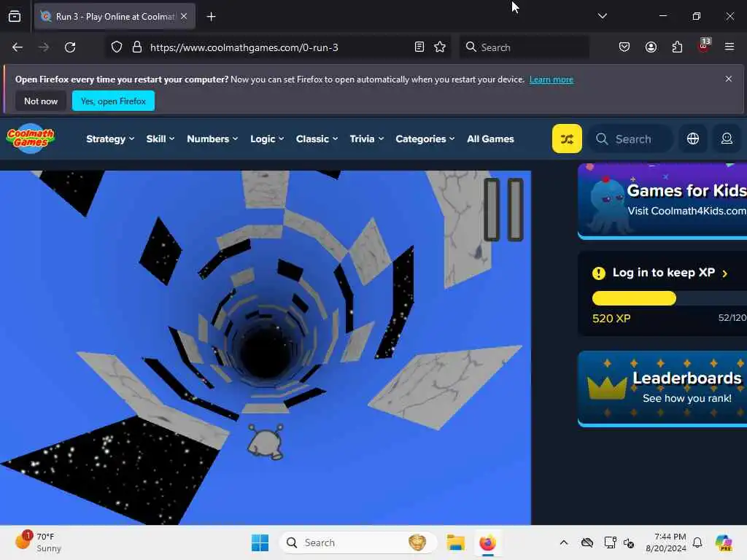Open the weather widget showing 70°F
Viewport: 747px width, 560px height.
click(38, 542)
